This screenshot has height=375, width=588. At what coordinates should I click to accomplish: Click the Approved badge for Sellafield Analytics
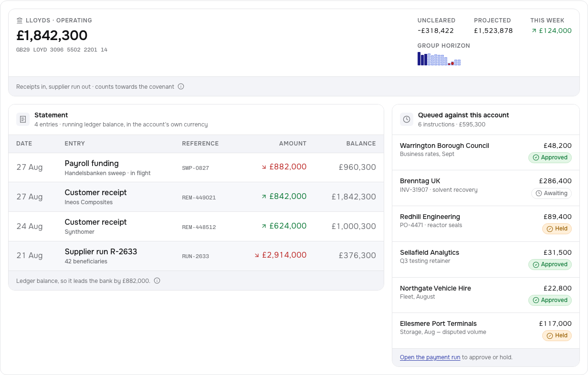point(550,264)
